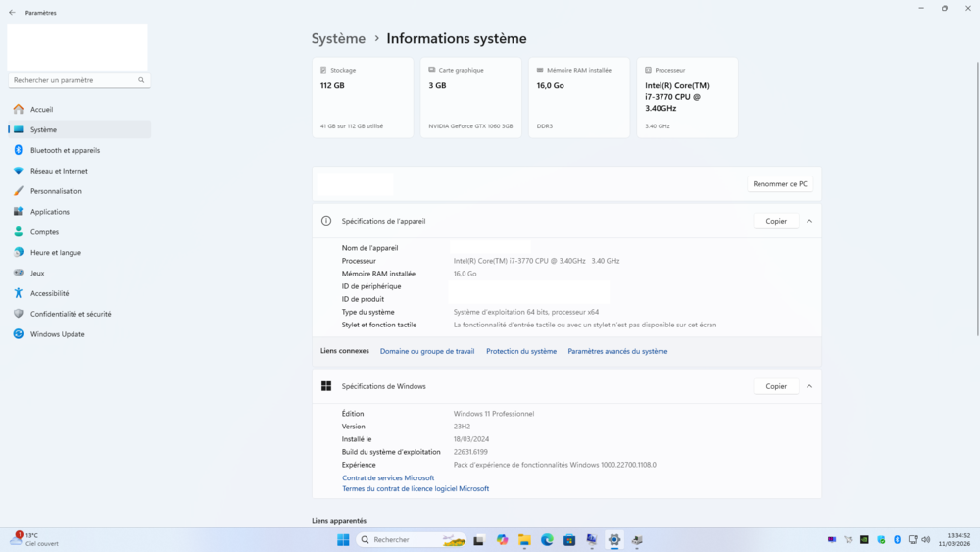Click the Bluetooth et appareils icon
The height and width of the screenshot is (552, 980).
[x=19, y=150]
